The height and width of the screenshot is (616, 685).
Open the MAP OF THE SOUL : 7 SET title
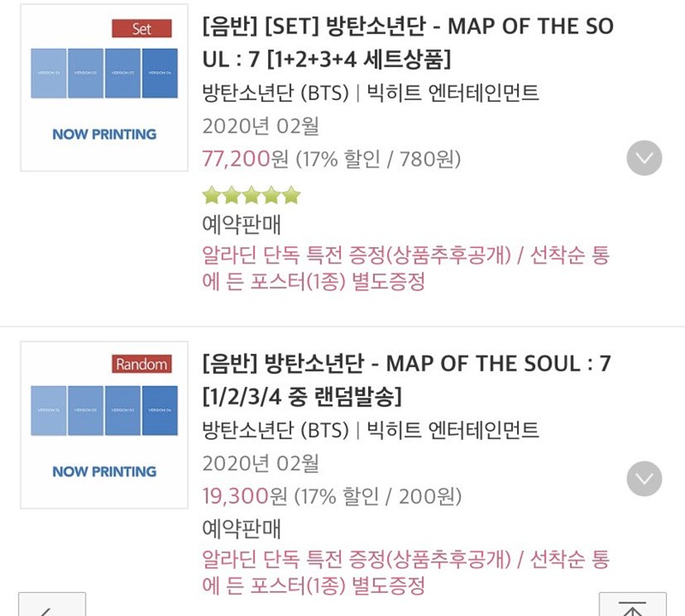tap(408, 42)
